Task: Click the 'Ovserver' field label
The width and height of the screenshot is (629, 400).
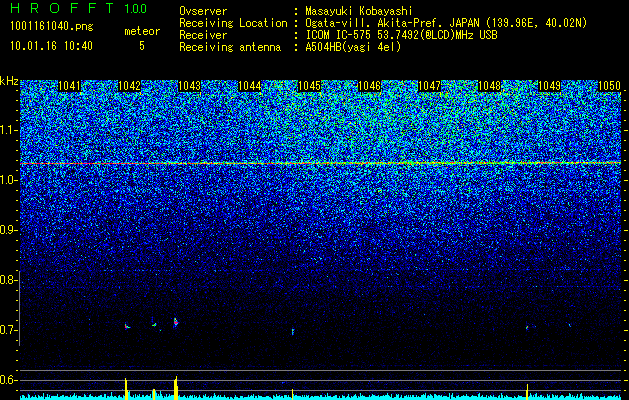Action: (x=203, y=11)
